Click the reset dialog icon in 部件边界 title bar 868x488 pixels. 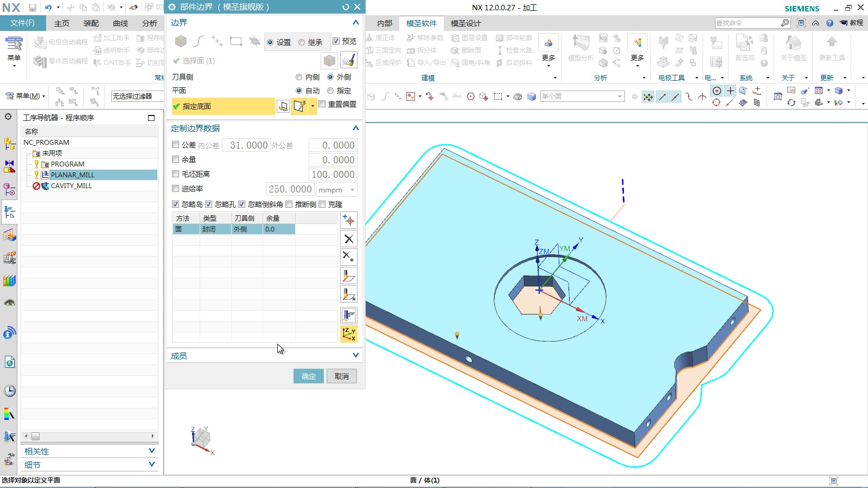click(346, 7)
